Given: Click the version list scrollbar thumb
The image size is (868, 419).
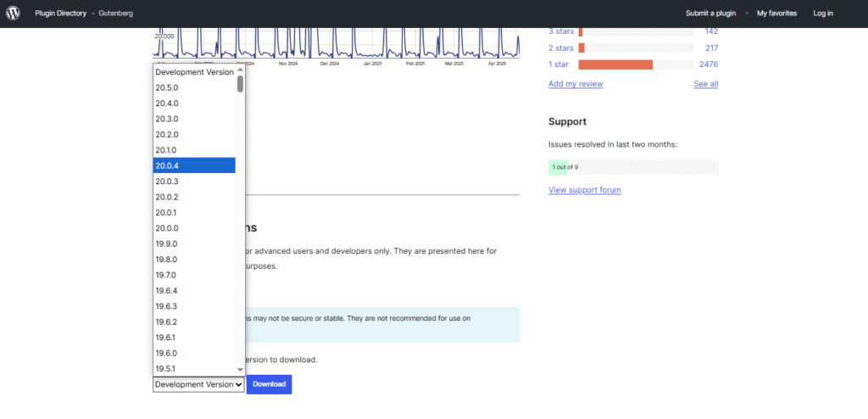Looking at the screenshot, I should click(241, 84).
